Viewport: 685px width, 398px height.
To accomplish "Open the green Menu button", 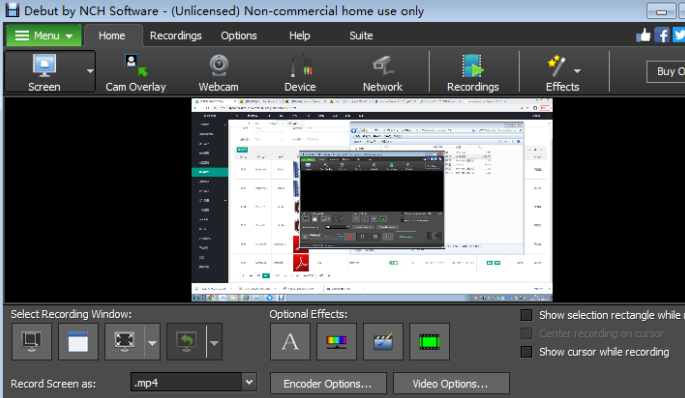I will [44, 35].
